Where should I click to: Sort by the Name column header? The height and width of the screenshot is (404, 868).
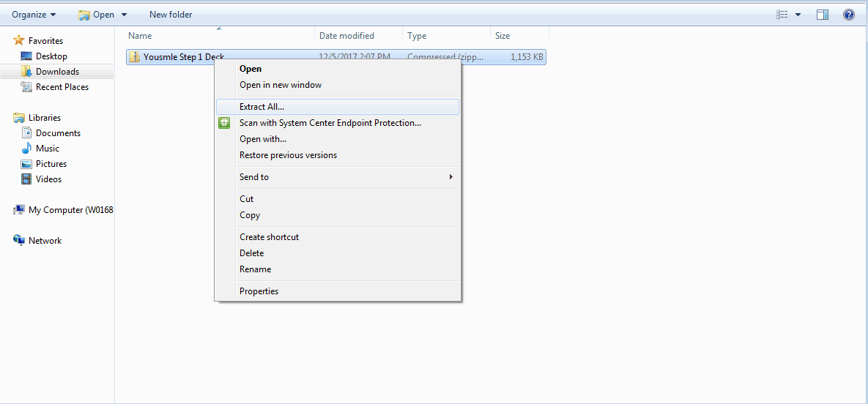(140, 35)
